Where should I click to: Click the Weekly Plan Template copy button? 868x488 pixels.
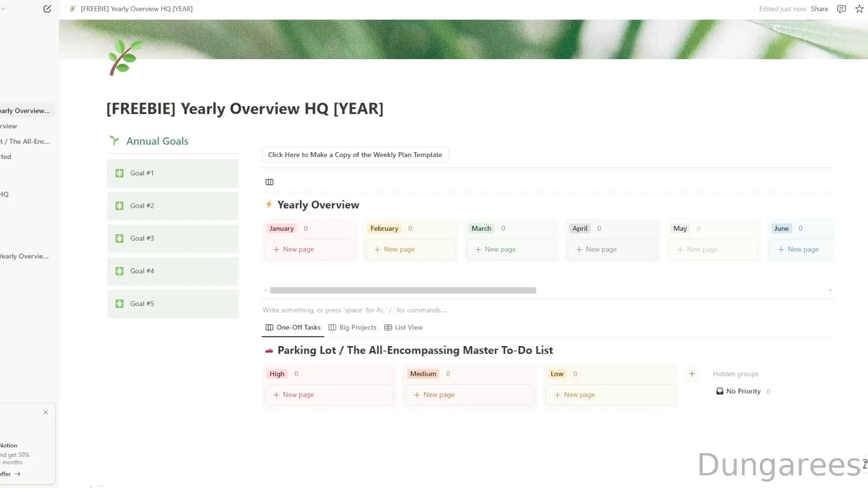coord(355,155)
